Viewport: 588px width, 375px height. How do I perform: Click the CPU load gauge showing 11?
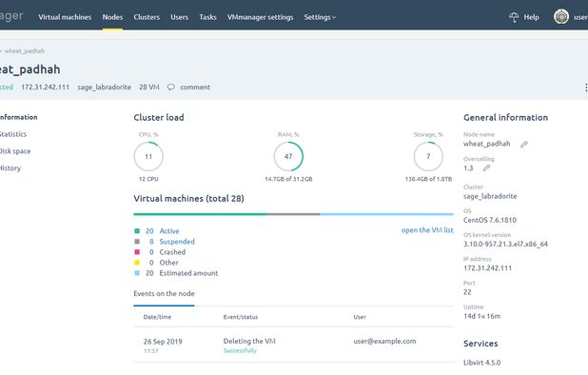tap(148, 156)
